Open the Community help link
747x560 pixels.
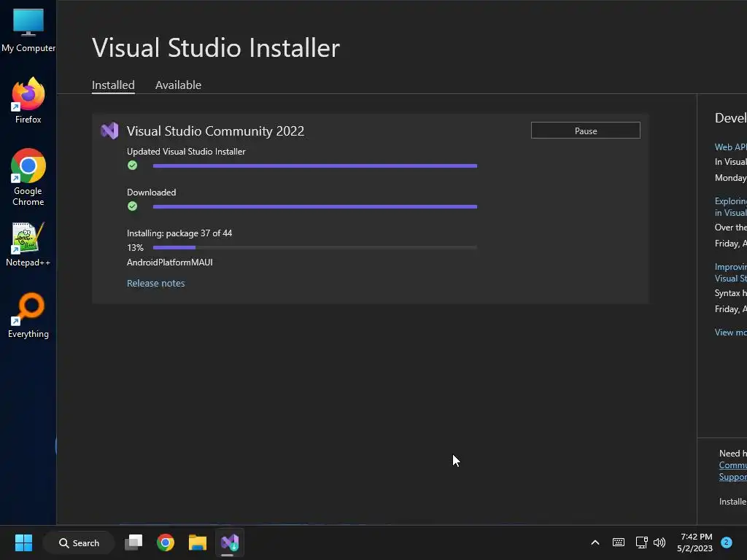point(732,465)
